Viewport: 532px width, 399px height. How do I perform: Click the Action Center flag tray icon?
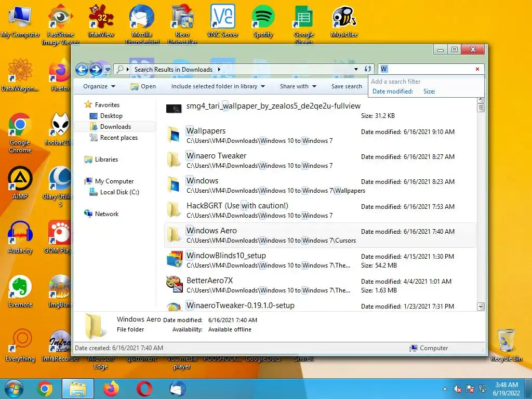coord(470,389)
